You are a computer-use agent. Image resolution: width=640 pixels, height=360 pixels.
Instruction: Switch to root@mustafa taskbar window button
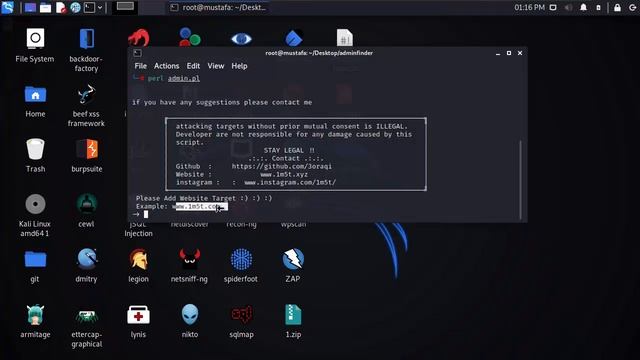pyautogui.click(x=218, y=7)
